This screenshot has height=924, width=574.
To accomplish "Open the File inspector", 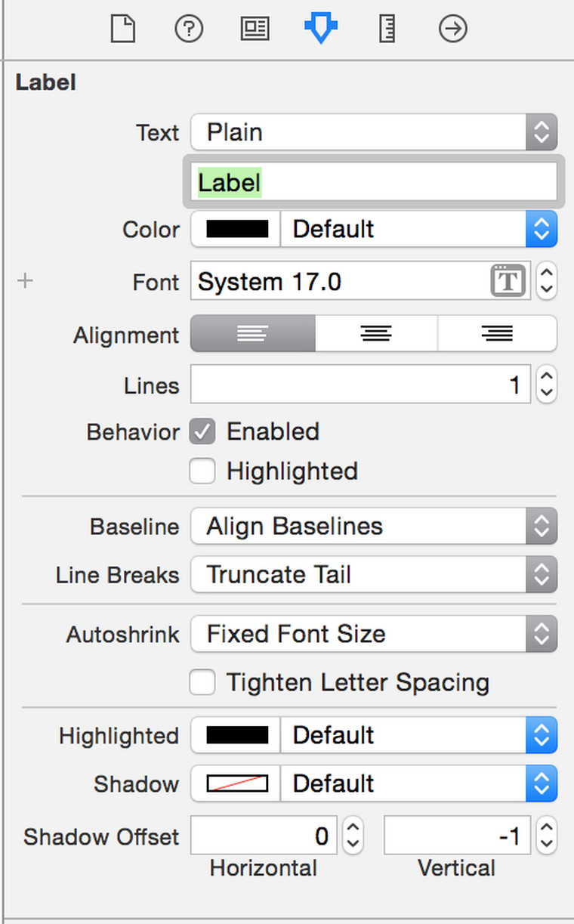I will point(123,29).
